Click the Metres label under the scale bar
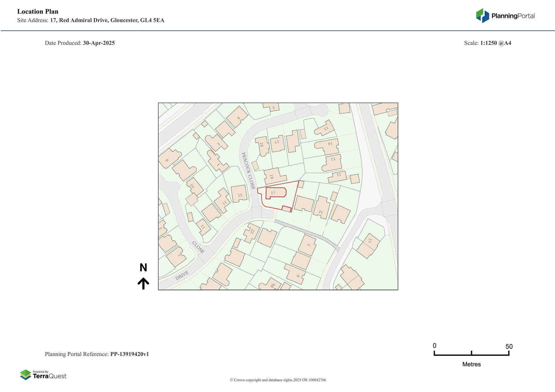 tap(471, 364)
